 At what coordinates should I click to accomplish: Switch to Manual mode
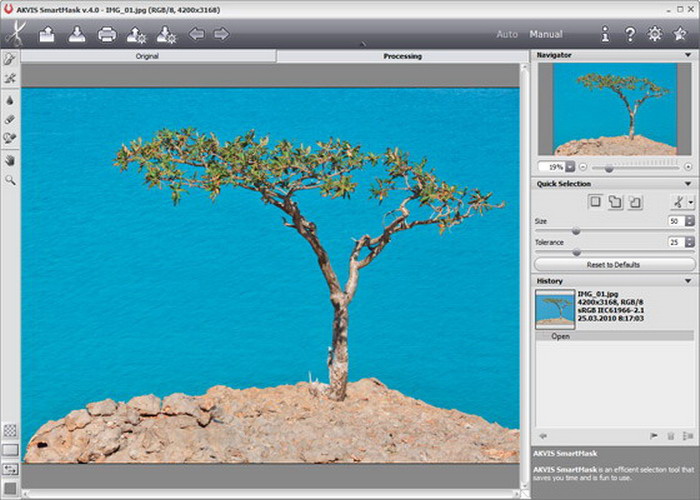546,34
